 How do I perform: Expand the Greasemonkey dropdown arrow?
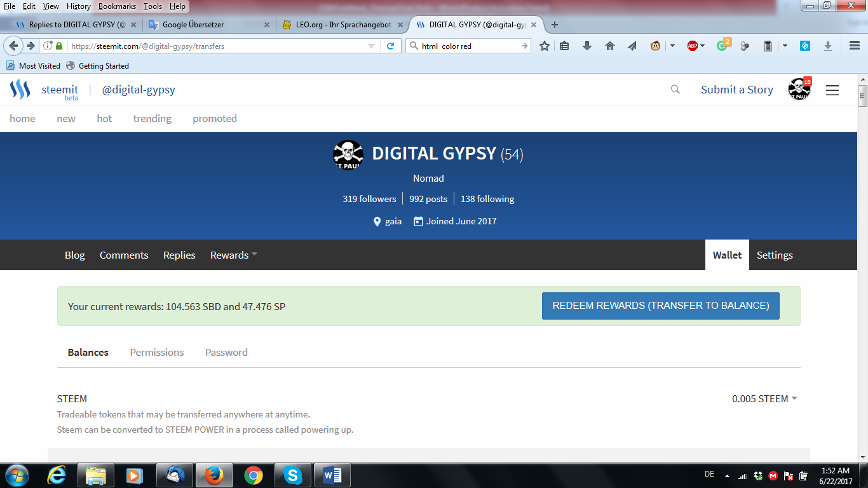point(672,46)
